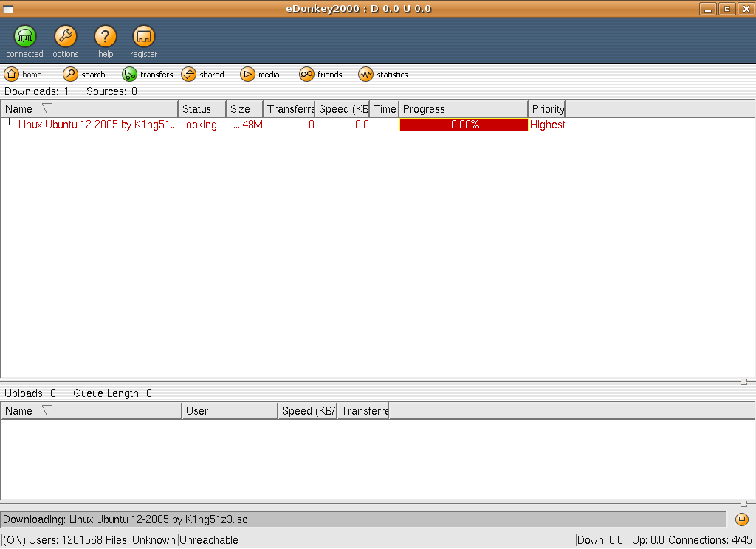This screenshot has width=756, height=549.
Task: Sort downloads by the Name column
Action: tap(90, 109)
